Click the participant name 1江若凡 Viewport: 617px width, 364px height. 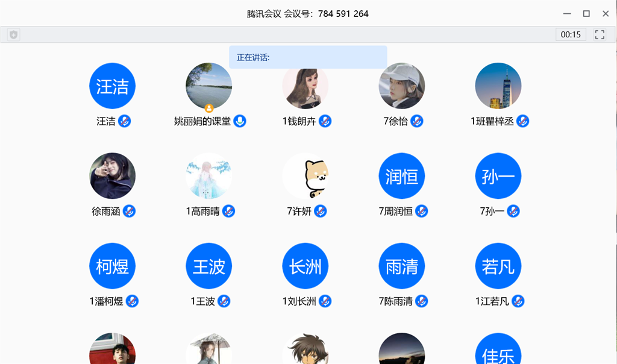pos(492,301)
